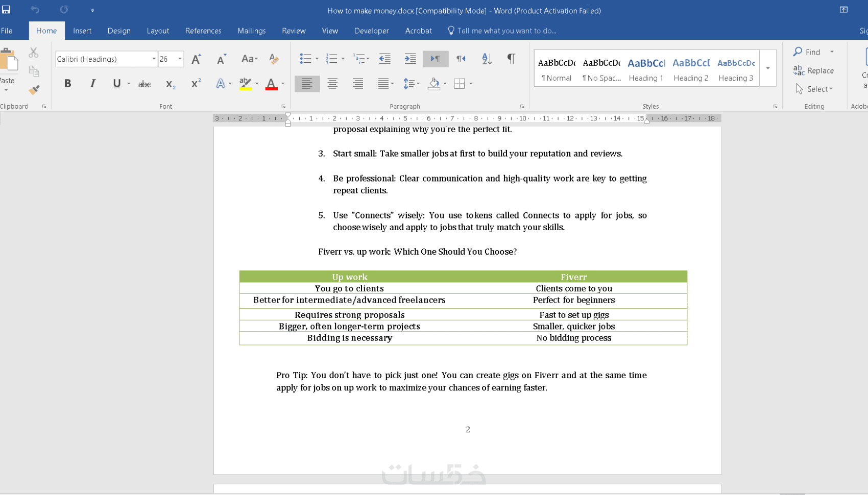
Task: Start a bulleted list
Action: click(x=305, y=59)
